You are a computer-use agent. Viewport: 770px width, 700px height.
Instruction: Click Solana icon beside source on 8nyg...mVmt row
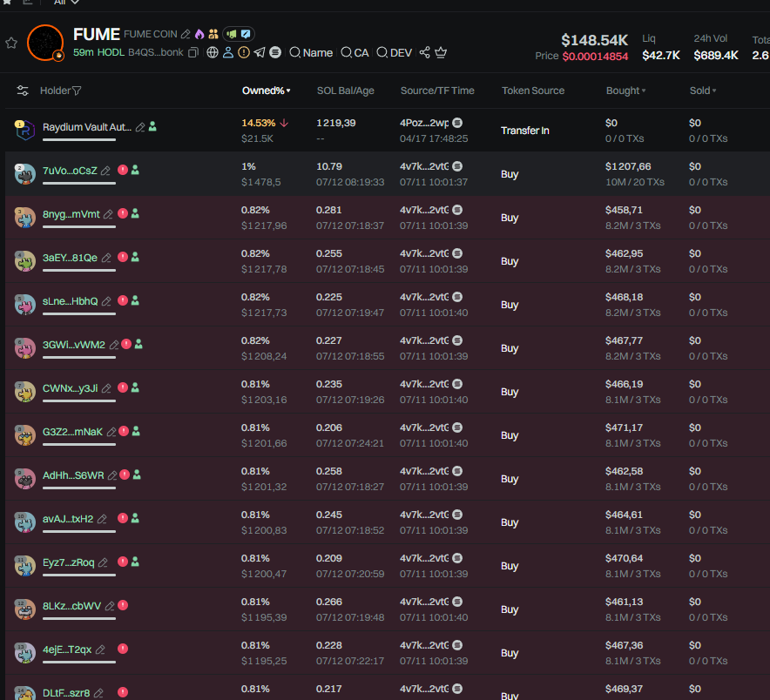pos(457,210)
